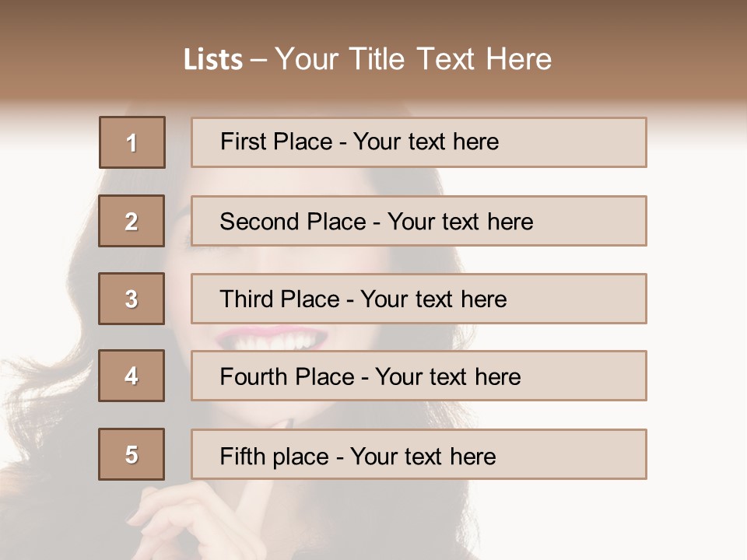Click the bold word Lists in title
Image resolution: width=747 pixels, height=560 pixels.
click(213, 60)
